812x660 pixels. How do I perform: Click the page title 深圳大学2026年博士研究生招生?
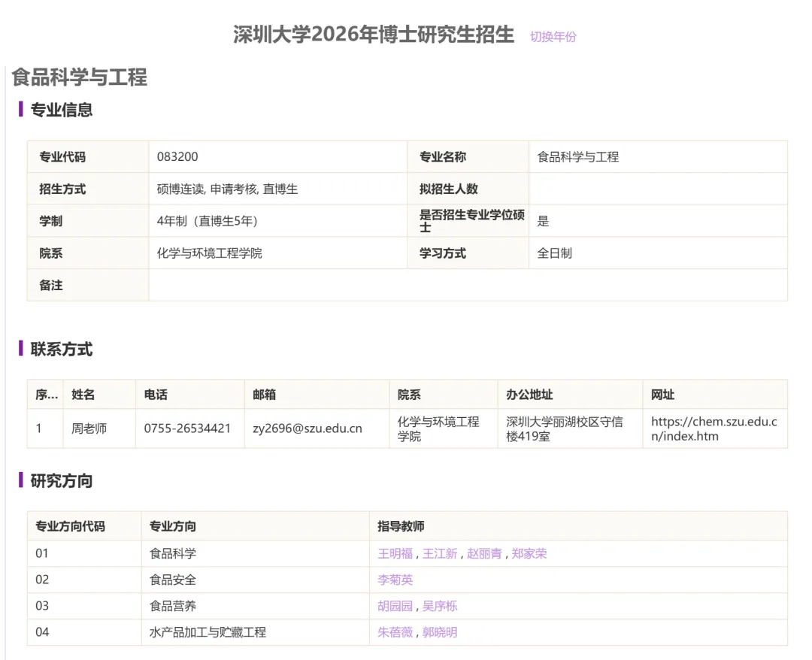click(x=374, y=35)
